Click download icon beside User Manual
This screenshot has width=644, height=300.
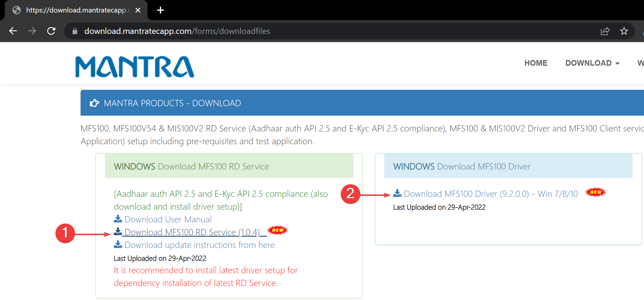click(x=118, y=219)
